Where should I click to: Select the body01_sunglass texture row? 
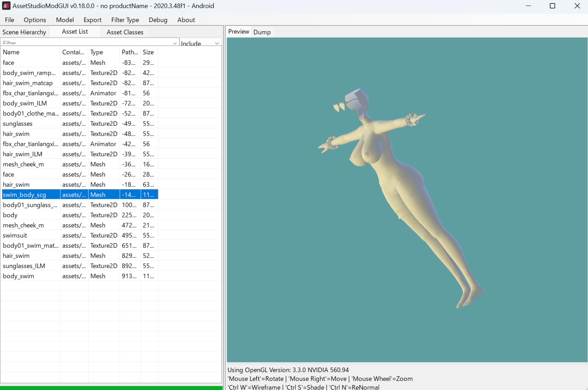(x=79, y=205)
